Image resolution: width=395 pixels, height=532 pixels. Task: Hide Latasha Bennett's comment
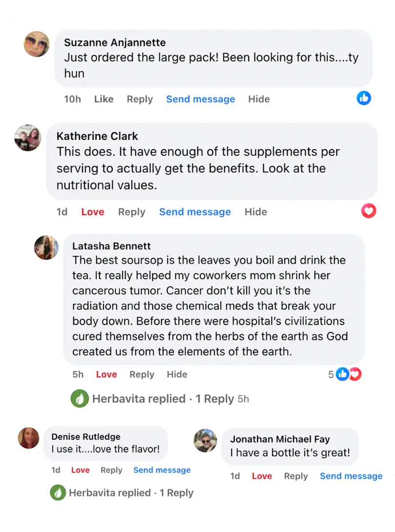[x=177, y=374]
